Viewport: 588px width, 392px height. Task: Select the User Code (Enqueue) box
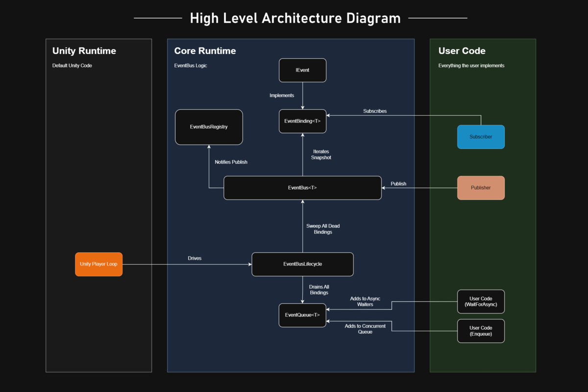coord(481,331)
